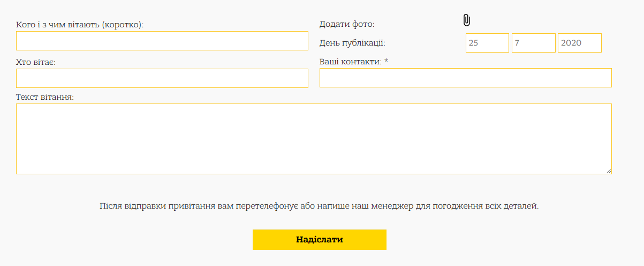The width and height of the screenshot is (644, 266).
Task: Click the manager callback notice text
Action: pos(319,206)
